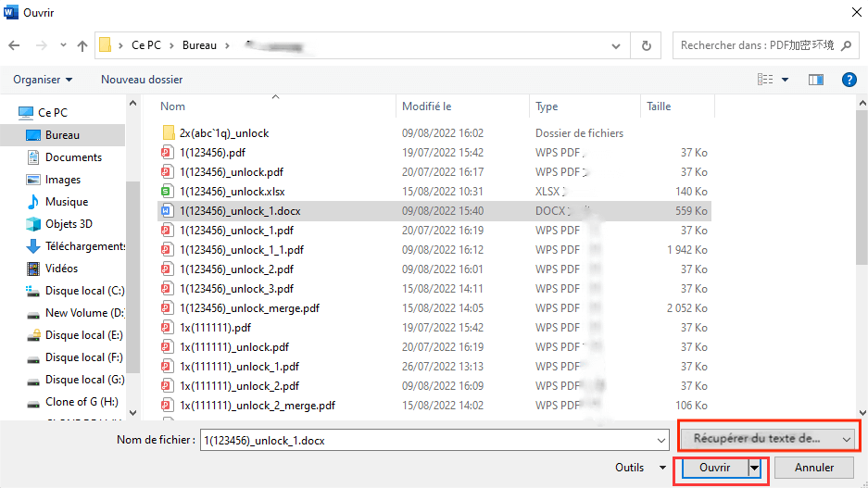Change the view layout icon
This screenshot has height=488, width=868.
pos(765,80)
